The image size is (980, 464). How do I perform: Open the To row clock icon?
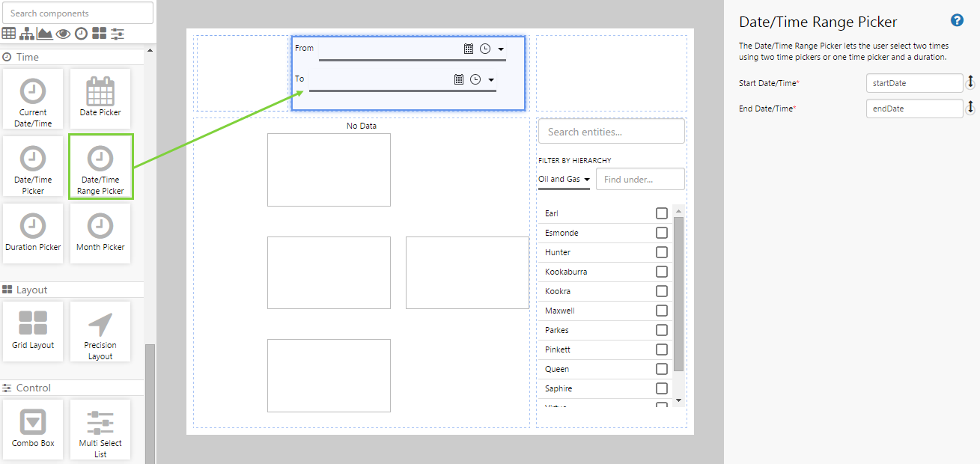click(475, 79)
